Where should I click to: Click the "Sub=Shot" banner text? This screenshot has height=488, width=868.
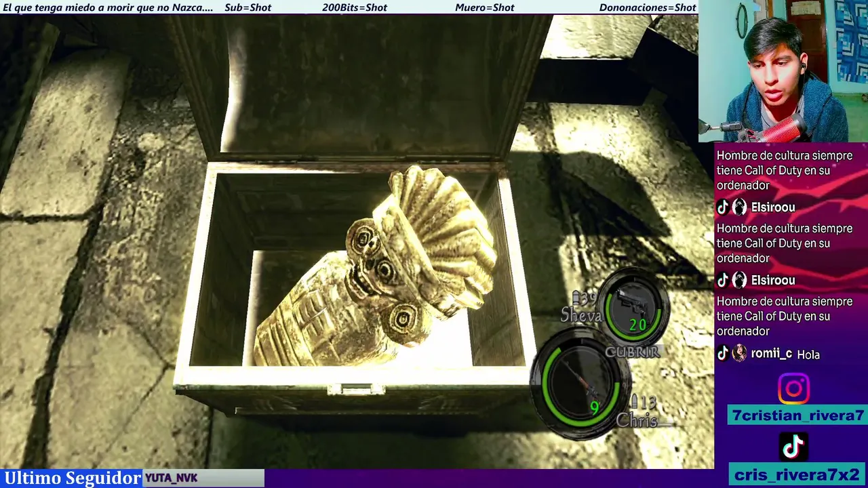point(248,7)
